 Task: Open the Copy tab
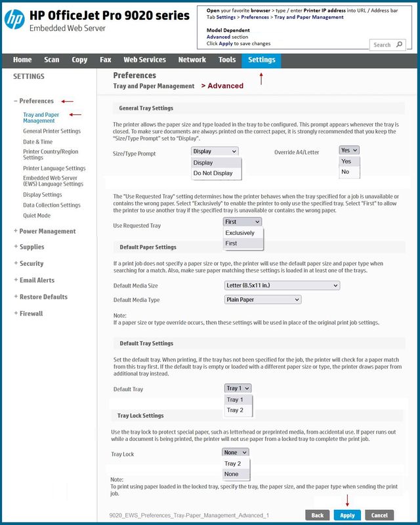tap(79, 60)
